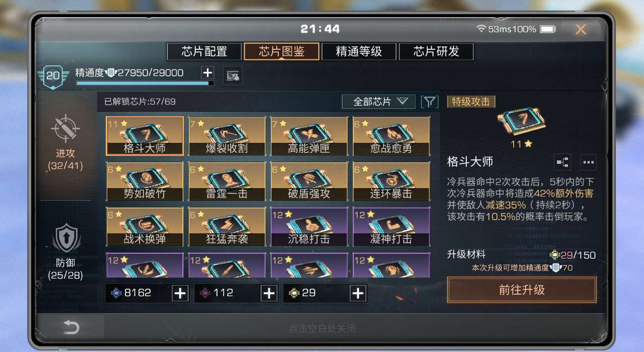Select the 进攻 attack category icon
This screenshot has width=644, height=352.
(65, 129)
